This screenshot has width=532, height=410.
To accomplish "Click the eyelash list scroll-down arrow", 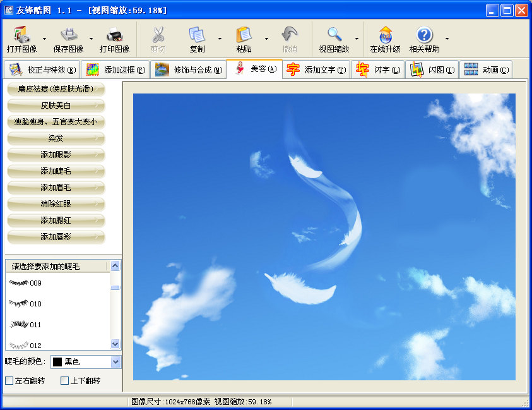I will (115, 344).
